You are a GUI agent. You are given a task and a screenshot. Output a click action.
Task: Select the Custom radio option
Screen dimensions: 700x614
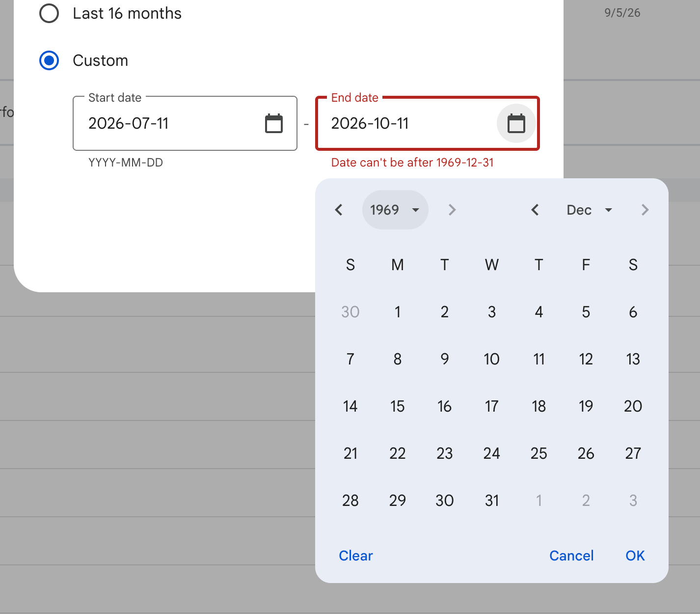pos(49,60)
